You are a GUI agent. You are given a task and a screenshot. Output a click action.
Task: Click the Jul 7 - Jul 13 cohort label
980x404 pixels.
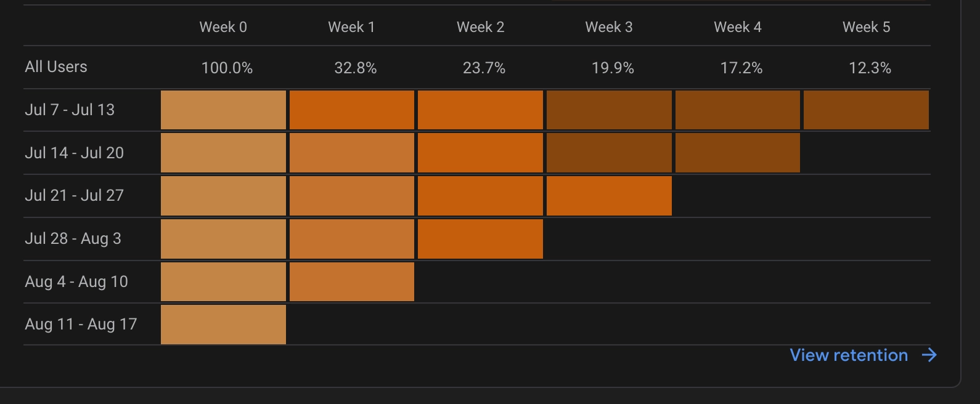[70, 110]
